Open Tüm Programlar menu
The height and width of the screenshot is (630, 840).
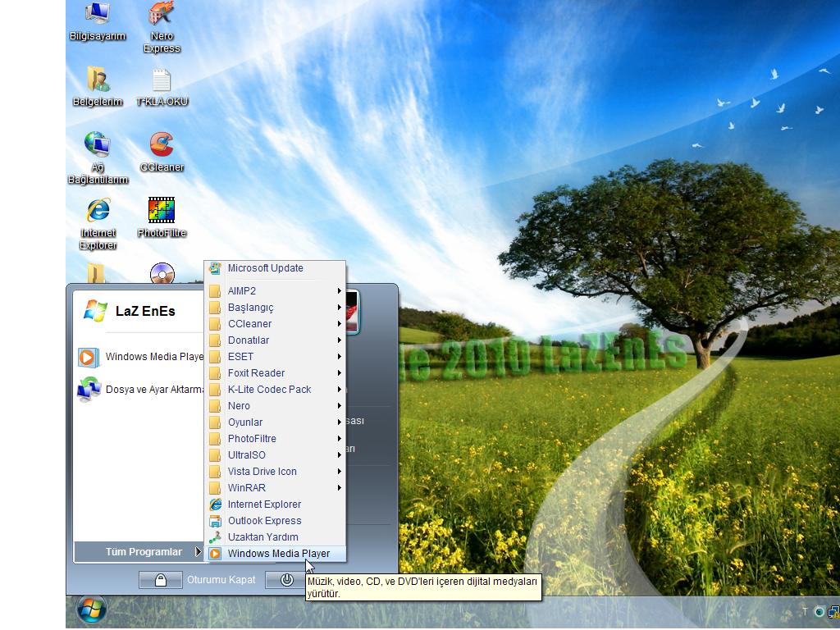click(138, 552)
